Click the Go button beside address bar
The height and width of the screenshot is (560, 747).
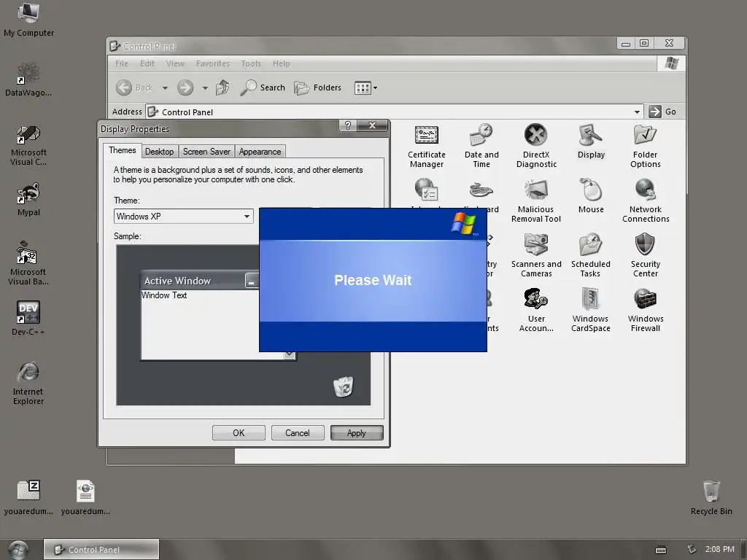(662, 112)
